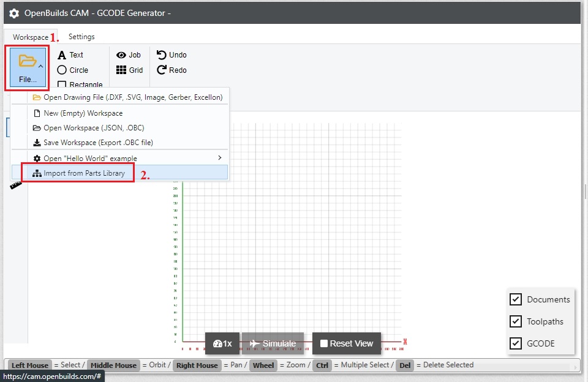Image resolution: width=588 pixels, height=382 pixels.
Task: Click the "Delete Selected" status text
Action: coord(448,365)
